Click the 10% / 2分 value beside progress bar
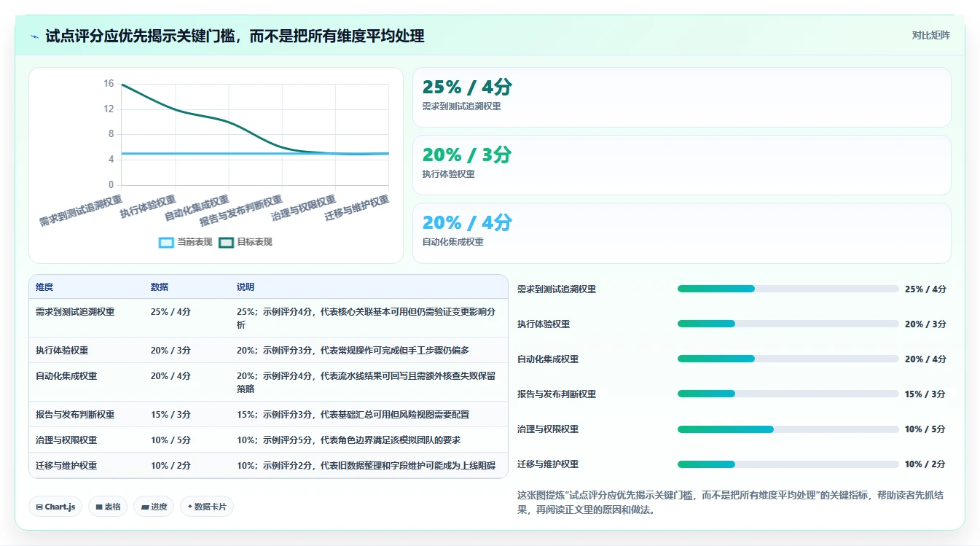 (x=925, y=464)
